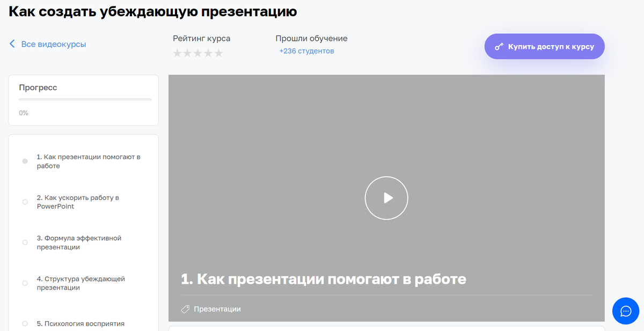Toggle the status circle of lesson 2
644x331 pixels.
(x=25, y=202)
